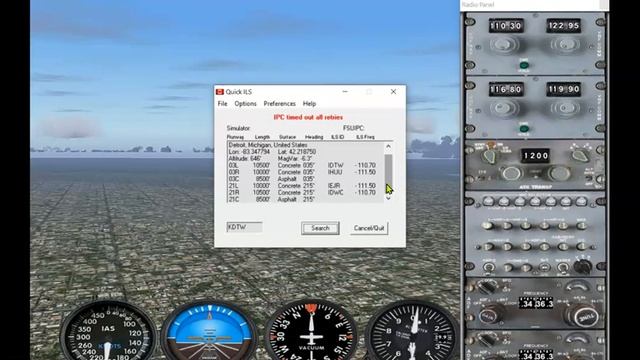
Task: Turn the left transponder code knob
Action: [x=511, y=174]
